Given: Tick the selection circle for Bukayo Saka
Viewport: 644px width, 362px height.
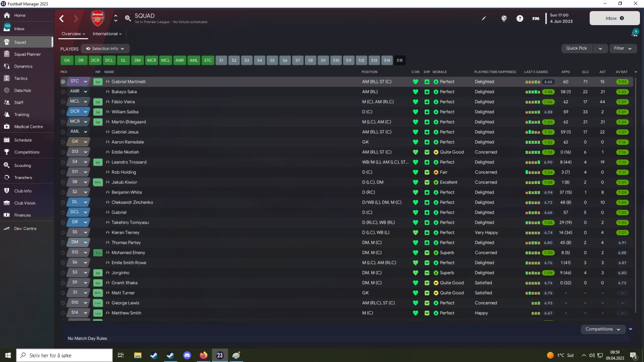Looking at the screenshot, I should point(63,92).
